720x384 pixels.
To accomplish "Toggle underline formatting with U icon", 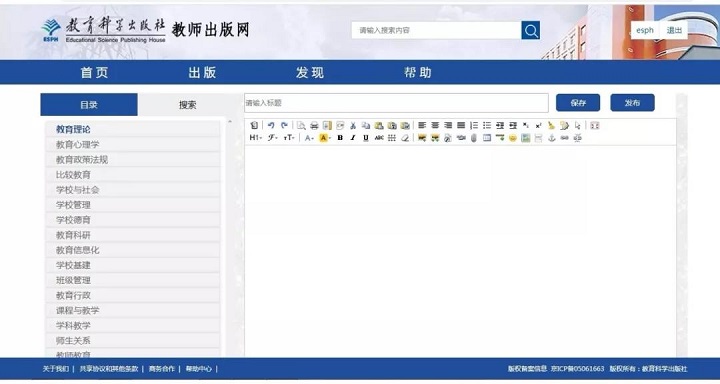I will coord(366,138).
